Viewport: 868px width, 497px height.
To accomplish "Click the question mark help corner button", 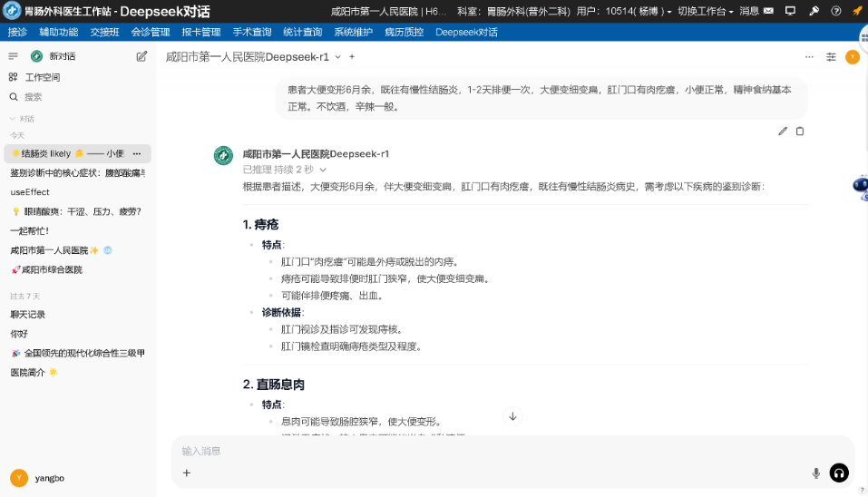I will click(x=862, y=491).
